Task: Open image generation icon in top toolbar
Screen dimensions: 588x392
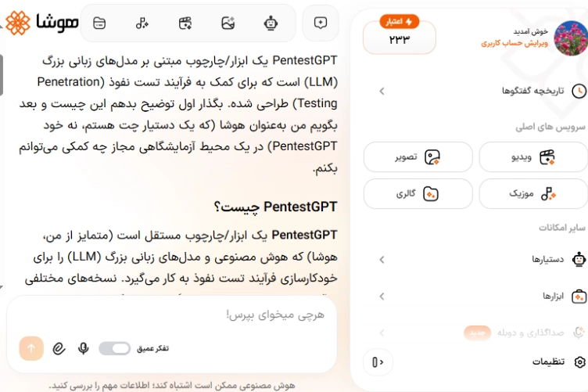Action: (228, 23)
